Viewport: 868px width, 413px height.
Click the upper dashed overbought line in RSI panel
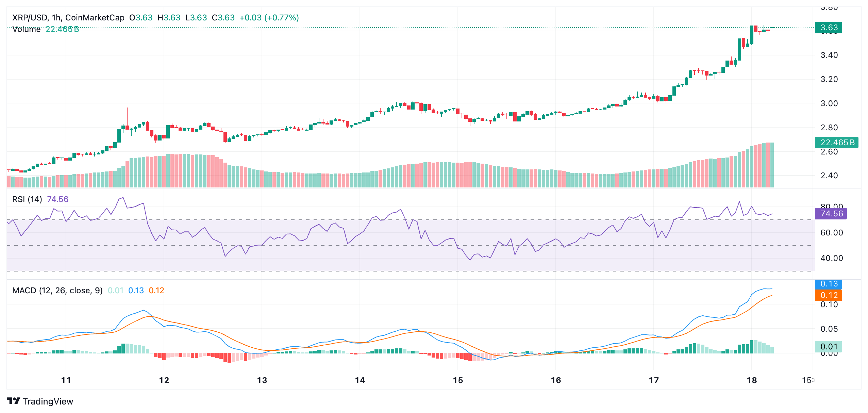(x=408, y=220)
